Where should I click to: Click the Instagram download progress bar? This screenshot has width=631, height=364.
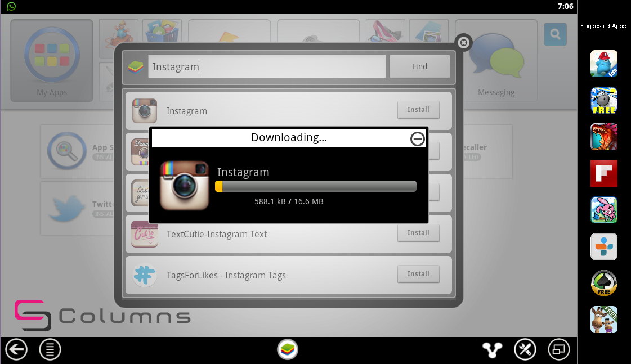pos(315,186)
